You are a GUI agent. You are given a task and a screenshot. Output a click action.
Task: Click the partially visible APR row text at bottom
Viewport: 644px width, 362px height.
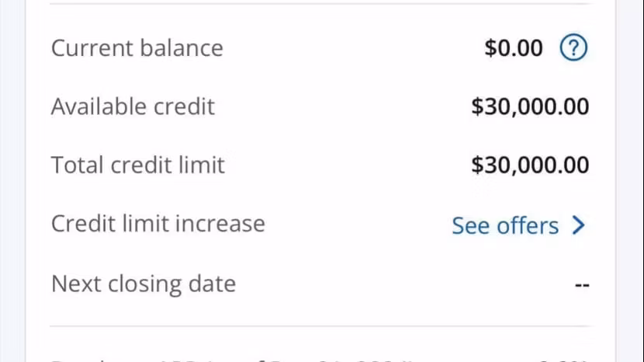(x=233, y=359)
